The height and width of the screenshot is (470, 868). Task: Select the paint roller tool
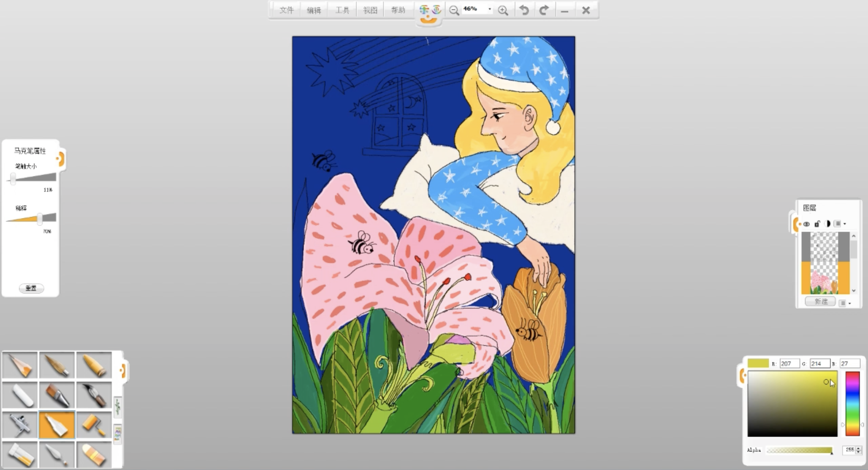pos(94,425)
